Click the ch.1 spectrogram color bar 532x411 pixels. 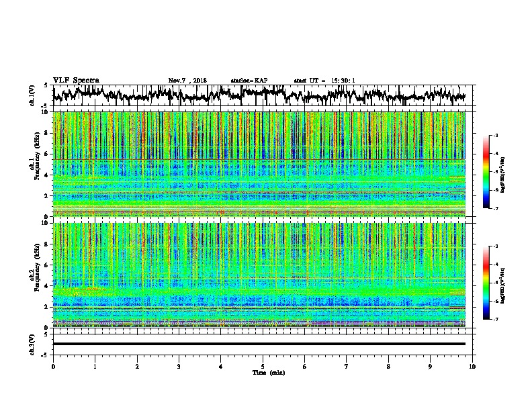tap(486, 172)
